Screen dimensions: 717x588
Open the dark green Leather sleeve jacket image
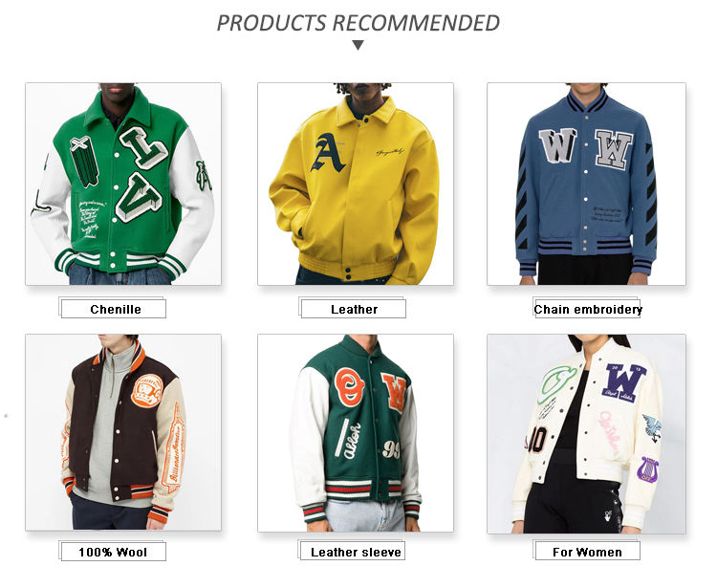pos(356,433)
